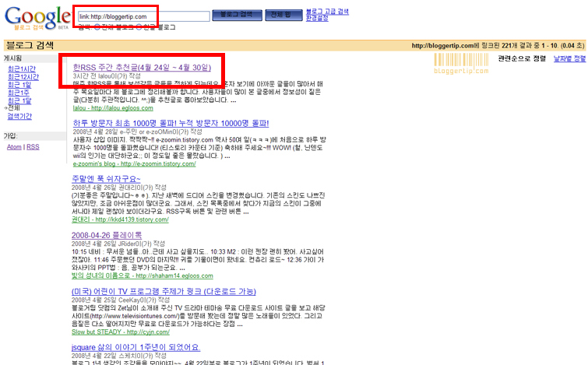588x365 pixels.
Task: Open result (미국) 어린이 TV 프로그램 주제가 링크
Action: click(x=164, y=292)
